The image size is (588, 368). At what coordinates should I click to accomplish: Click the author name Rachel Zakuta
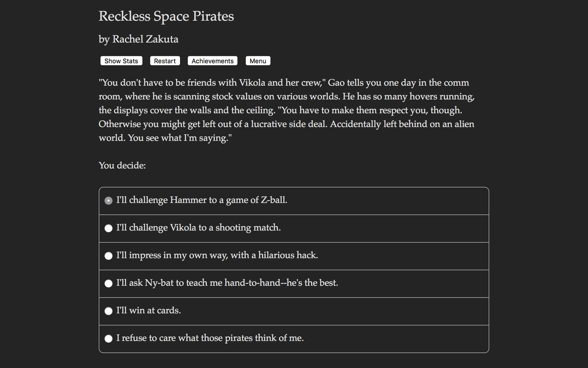138,39
